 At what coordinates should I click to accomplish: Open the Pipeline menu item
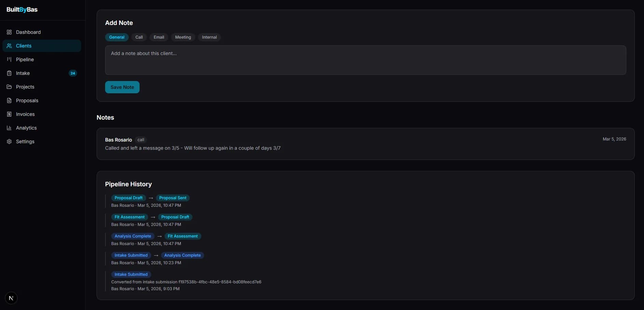pyautogui.click(x=25, y=59)
